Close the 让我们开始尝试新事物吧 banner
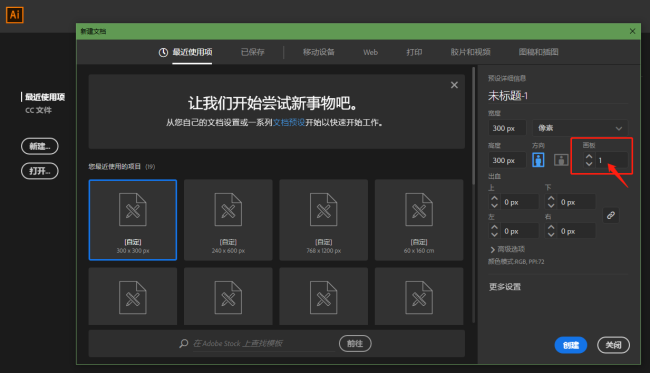Image resolution: width=650 pixels, height=373 pixels. [x=454, y=85]
